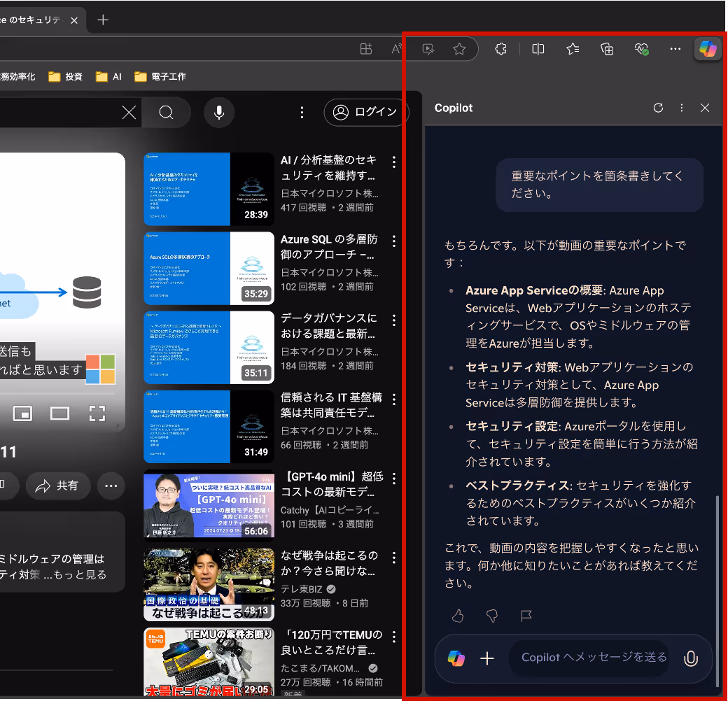728x701 pixels.
Task: Open options menu for GPT-4o mini video
Action: pyautogui.click(x=393, y=479)
